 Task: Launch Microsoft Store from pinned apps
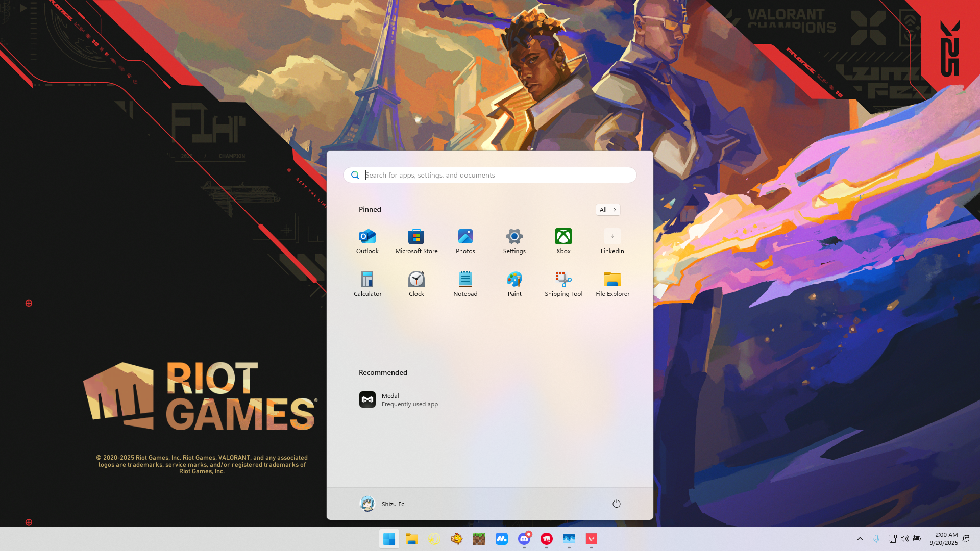pos(416,241)
